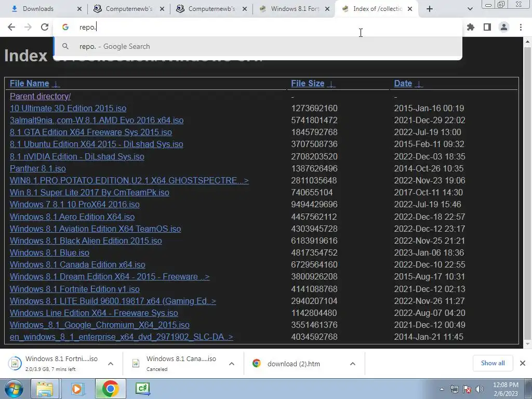532x399 pixels.
Task: Open Windows Line Edition X64 link
Action: click(94, 313)
